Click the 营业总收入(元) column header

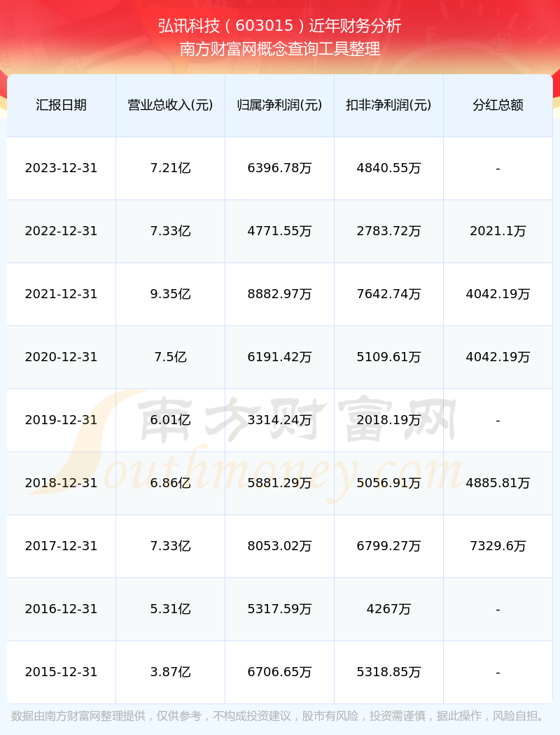tap(170, 105)
